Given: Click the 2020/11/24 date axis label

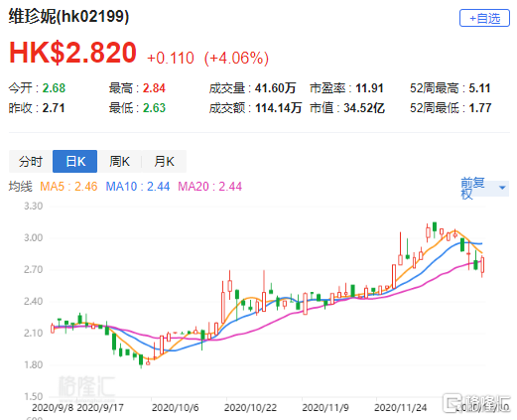Looking at the screenshot, I should [x=400, y=407].
